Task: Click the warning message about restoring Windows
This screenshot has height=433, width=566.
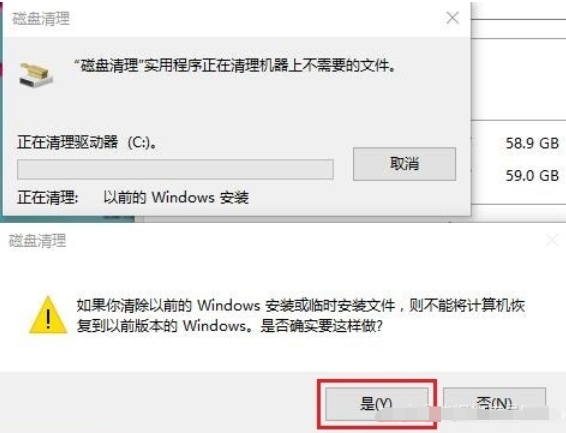Action: click(300, 316)
